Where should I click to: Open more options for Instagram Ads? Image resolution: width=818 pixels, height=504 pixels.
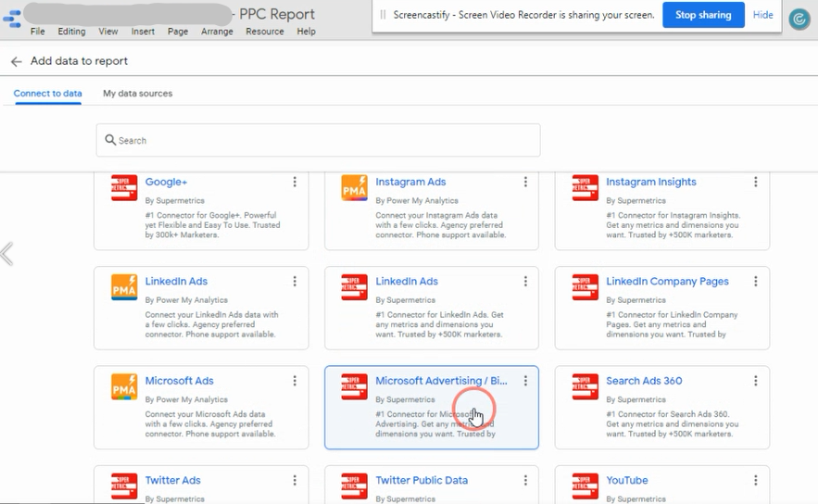pos(525,182)
